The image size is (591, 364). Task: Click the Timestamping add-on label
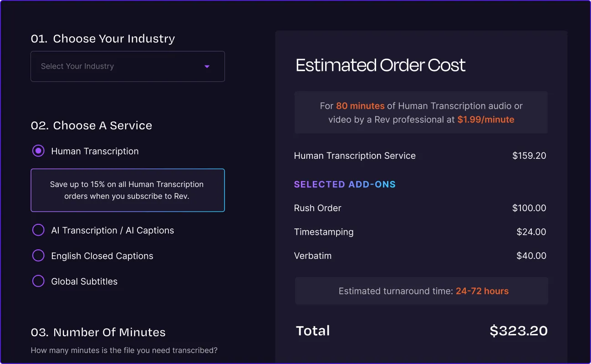324,232
